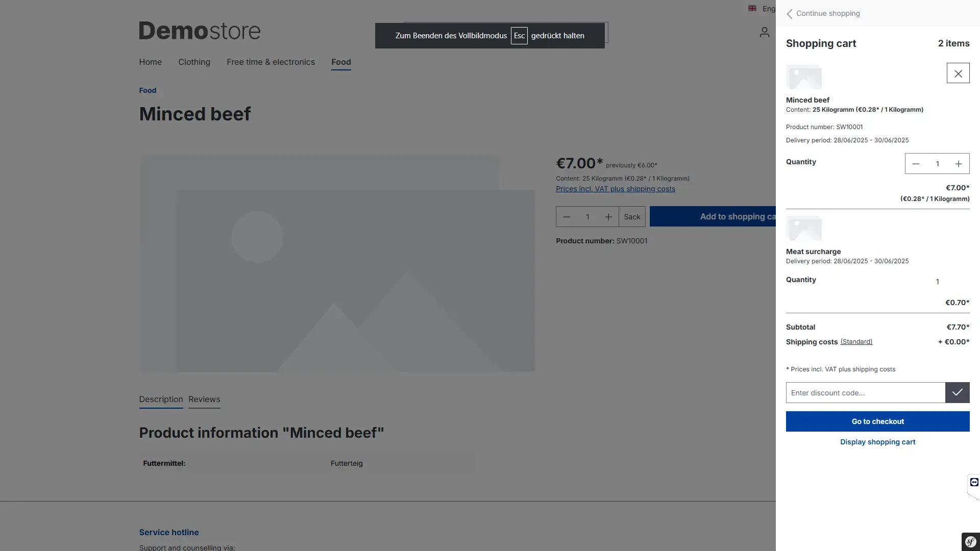The image size is (980, 551).
Task: Apply the discount code with the checkmark button
Action: [x=958, y=392]
